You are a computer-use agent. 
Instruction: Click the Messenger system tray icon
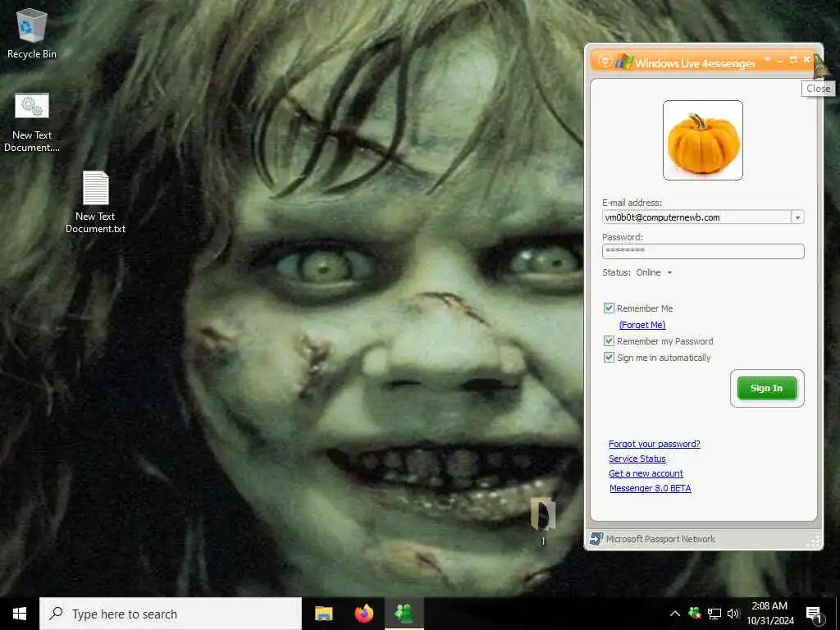[695, 614]
